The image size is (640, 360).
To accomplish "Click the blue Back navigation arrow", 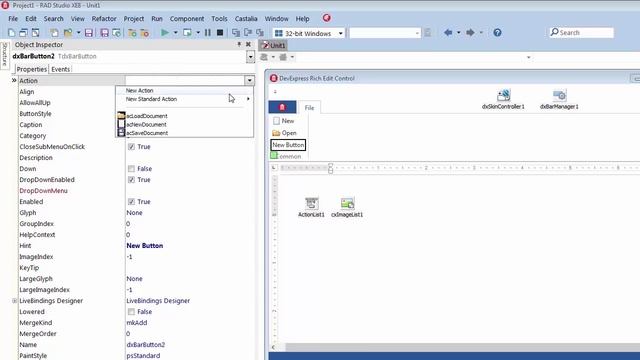I will point(448,33).
